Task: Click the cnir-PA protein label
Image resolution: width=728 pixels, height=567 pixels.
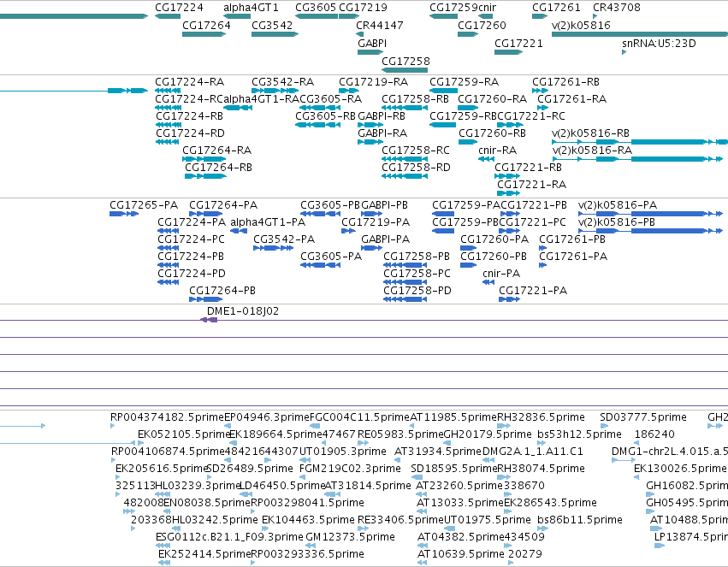Action: coord(501,274)
